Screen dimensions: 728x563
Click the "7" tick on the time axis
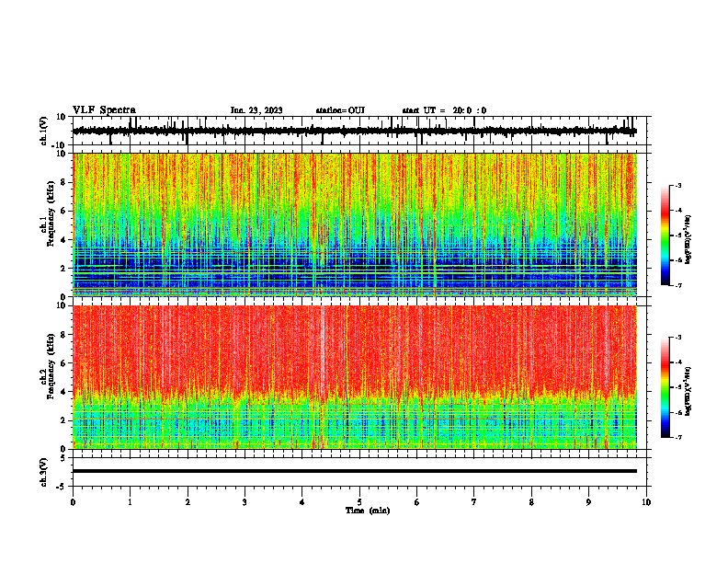(474, 502)
